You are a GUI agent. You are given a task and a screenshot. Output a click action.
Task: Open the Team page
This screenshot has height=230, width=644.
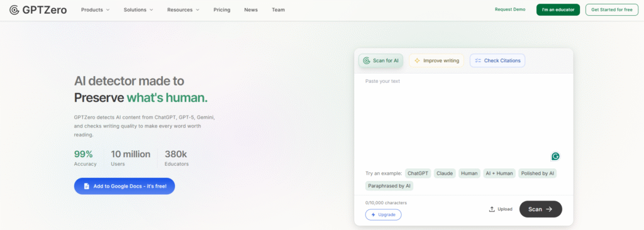pos(278,10)
